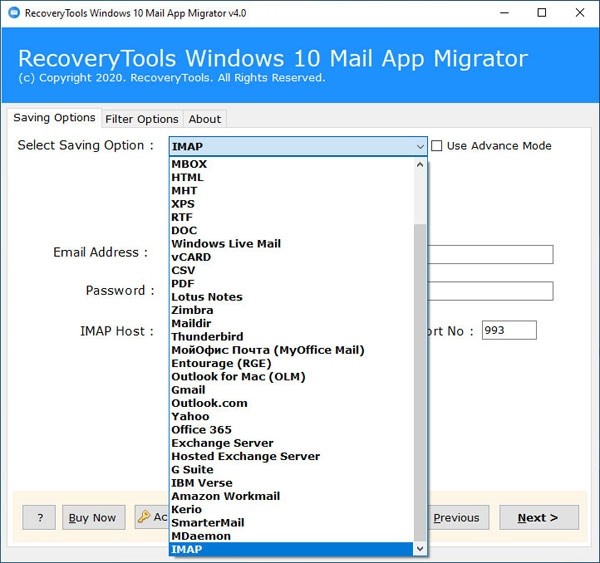Select Thunderbird as the saving option
The height and width of the screenshot is (563, 600).
pyautogui.click(x=207, y=337)
